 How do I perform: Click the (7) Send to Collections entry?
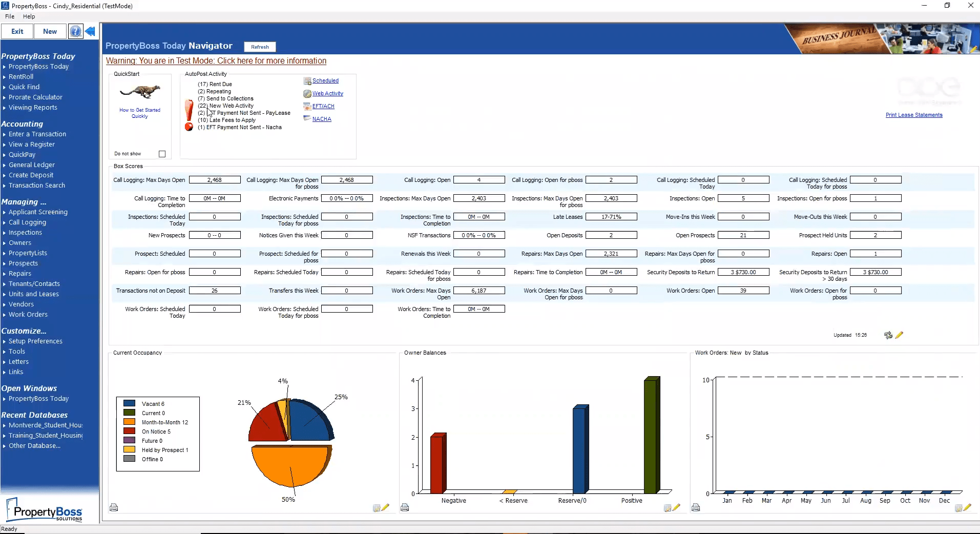pyautogui.click(x=225, y=98)
